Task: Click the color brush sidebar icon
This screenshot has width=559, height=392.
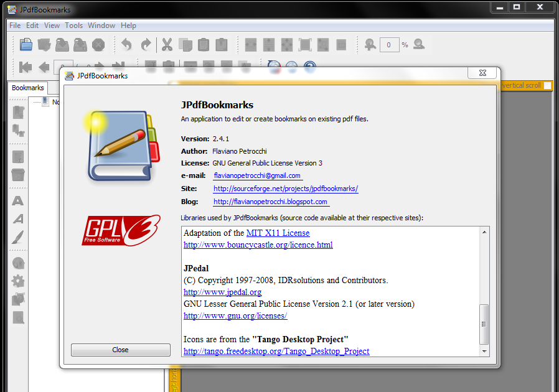Action: (18, 237)
